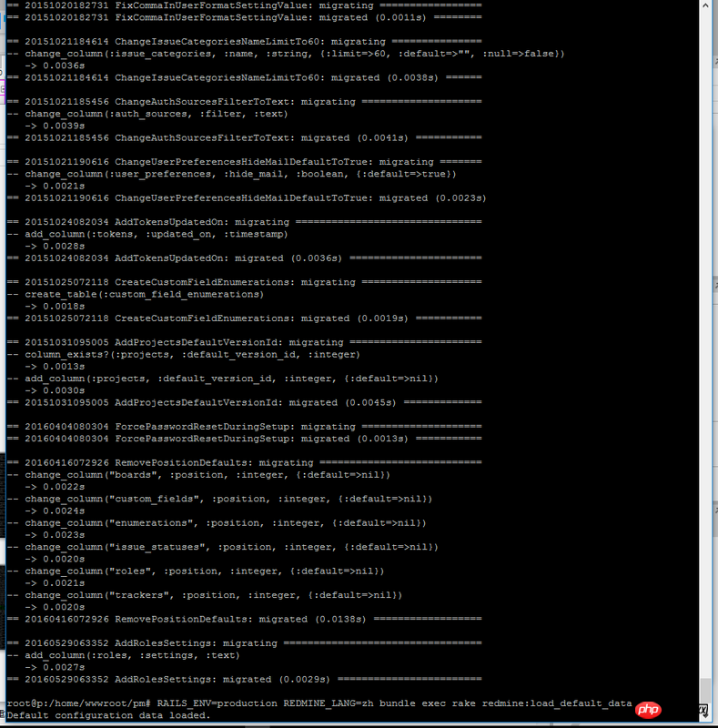Click the CreateCustomFieldEnumerations migrated (0.0019s) line
The image size is (718, 728).
245,318
